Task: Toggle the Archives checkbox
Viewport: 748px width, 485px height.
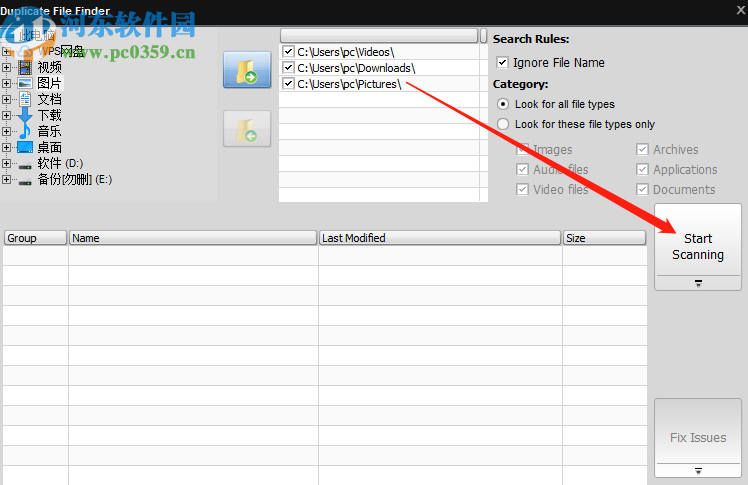Action: tap(642, 149)
